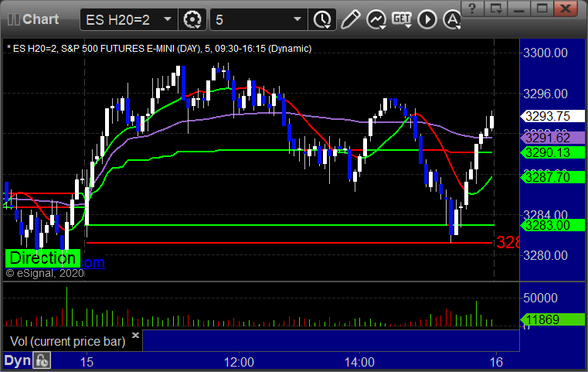Open the window options dropdown icon
The width and height of the screenshot is (588, 372).
pyautogui.click(x=495, y=9)
